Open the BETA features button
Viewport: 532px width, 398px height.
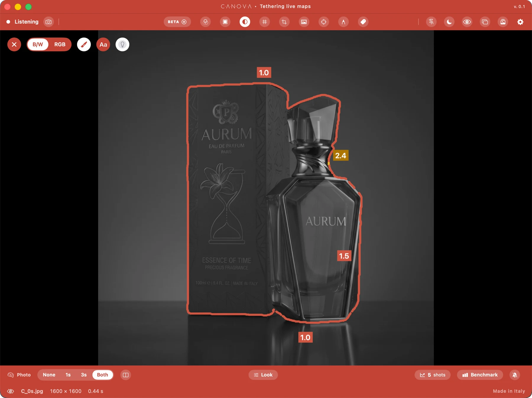pyautogui.click(x=177, y=22)
